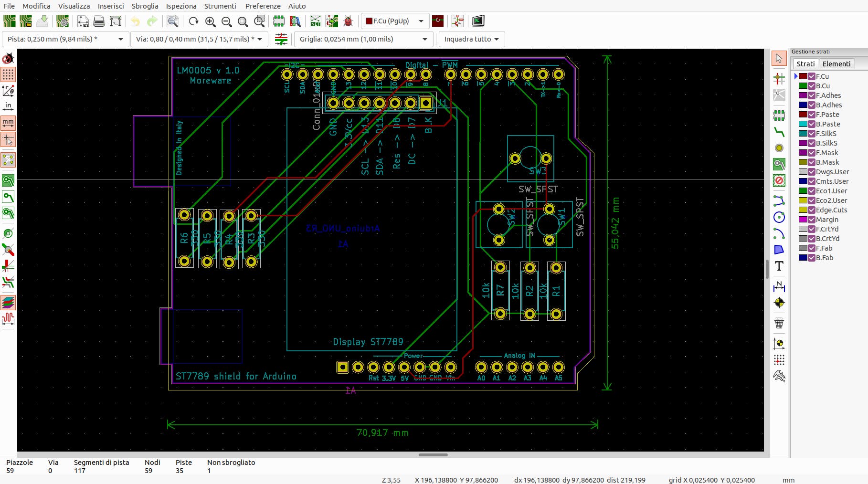Select the add via tool
This screenshot has height=484, width=868.
pos(779,148)
